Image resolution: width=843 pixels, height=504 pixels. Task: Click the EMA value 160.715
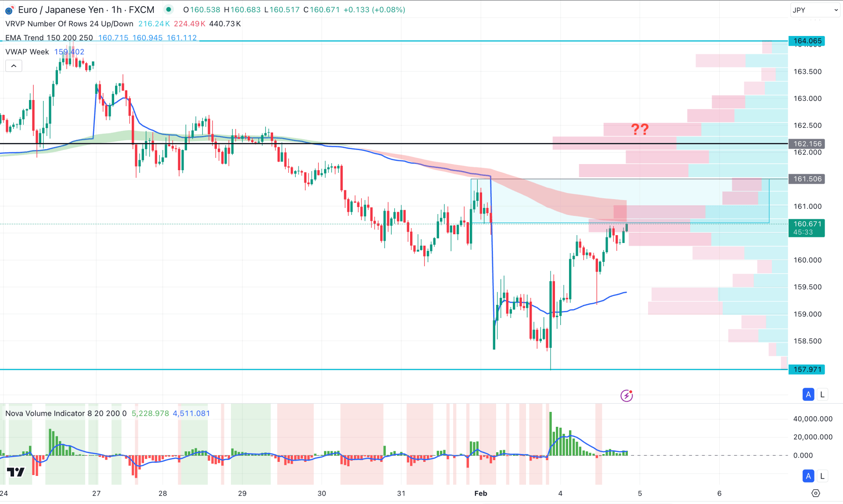[x=113, y=38]
